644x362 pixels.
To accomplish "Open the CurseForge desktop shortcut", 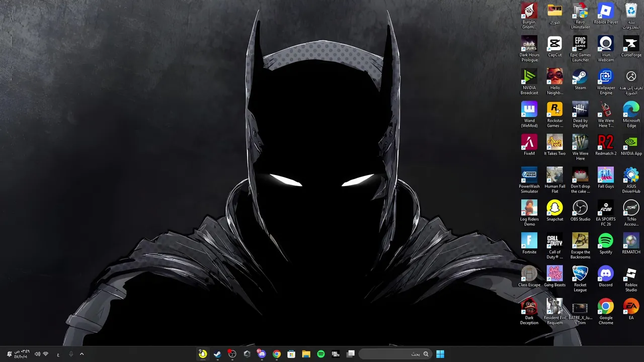I will 631,46.
